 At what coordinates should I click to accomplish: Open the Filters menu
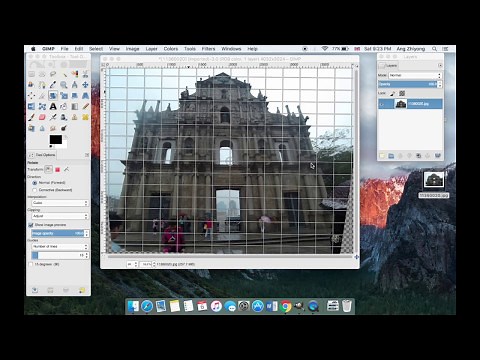[208, 49]
